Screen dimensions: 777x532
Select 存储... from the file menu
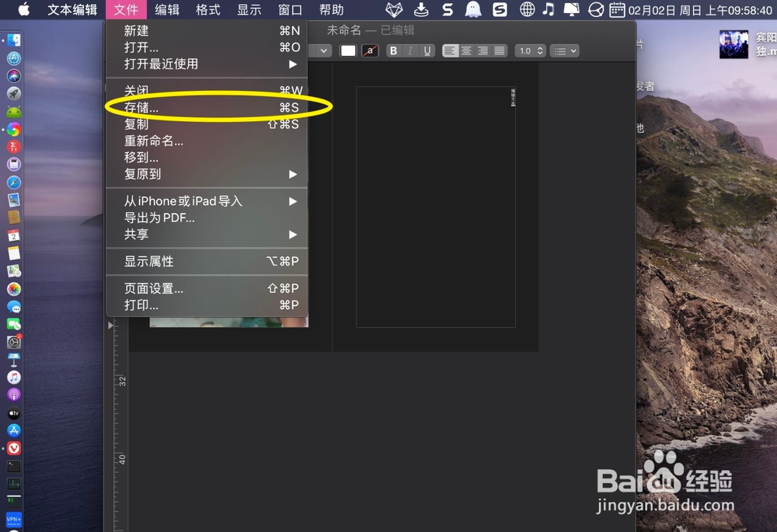point(140,107)
